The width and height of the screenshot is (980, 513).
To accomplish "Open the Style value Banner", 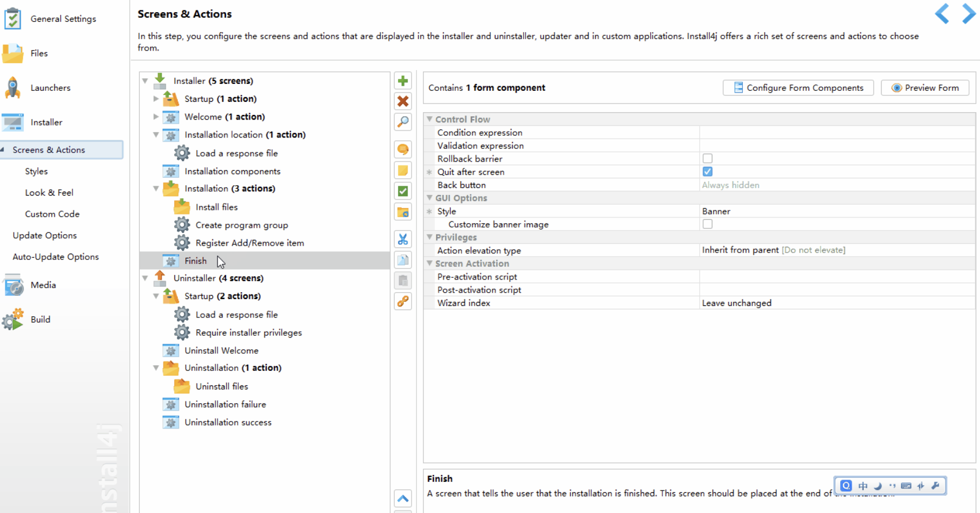I will click(837, 211).
